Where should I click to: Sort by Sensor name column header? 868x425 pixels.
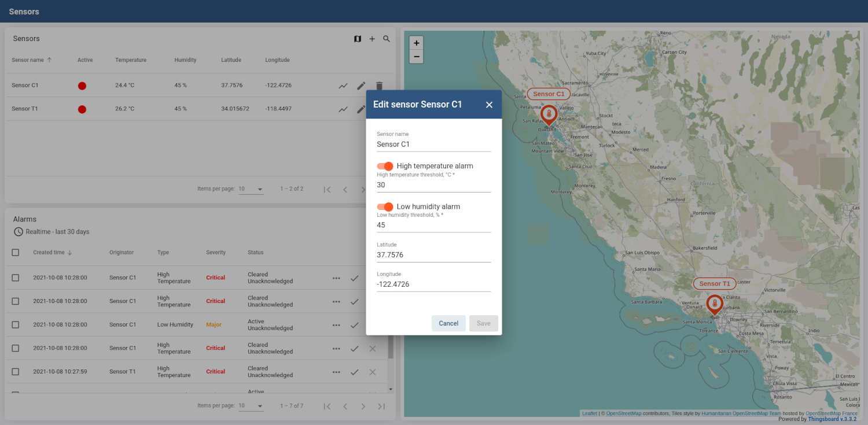pos(28,60)
